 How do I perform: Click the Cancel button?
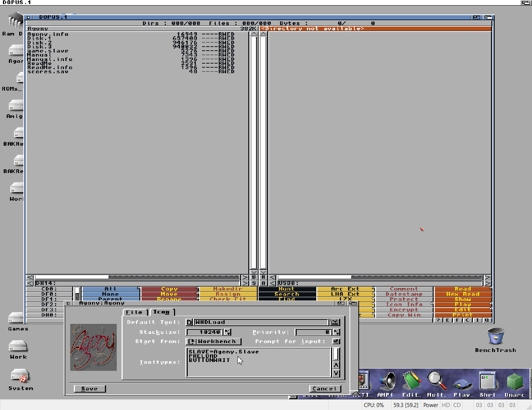pyautogui.click(x=325, y=389)
